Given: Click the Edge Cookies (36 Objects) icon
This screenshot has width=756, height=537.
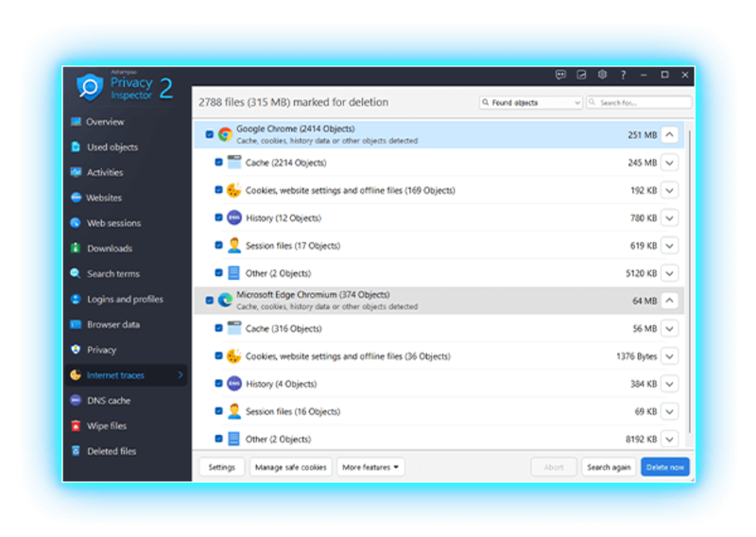Looking at the screenshot, I should click(233, 356).
